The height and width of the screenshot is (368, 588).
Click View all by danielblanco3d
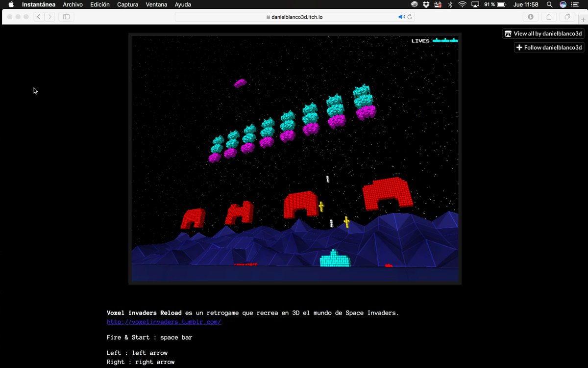pos(543,33)
